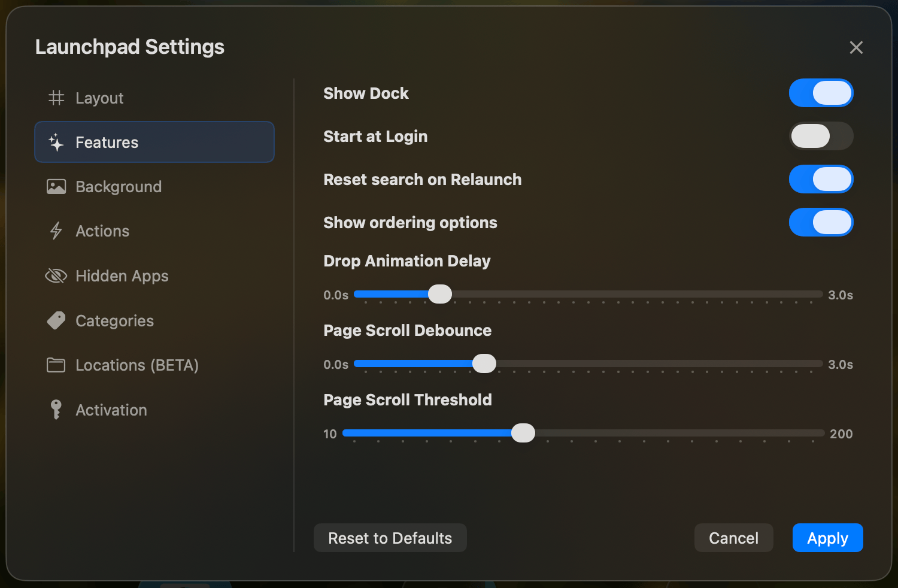Click the Hidden Apps crossed-eye icon
Viewport: 898px width, 588px height.
click(56, 275)
